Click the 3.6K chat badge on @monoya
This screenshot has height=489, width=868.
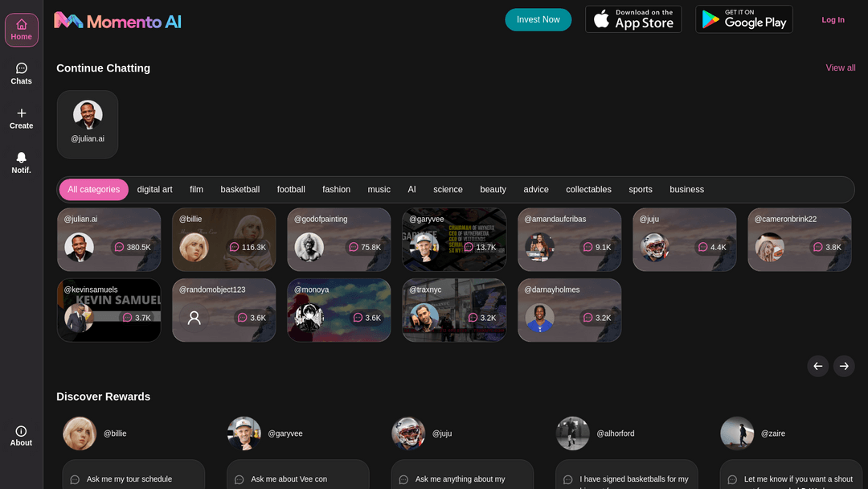[x=366, y=318]
